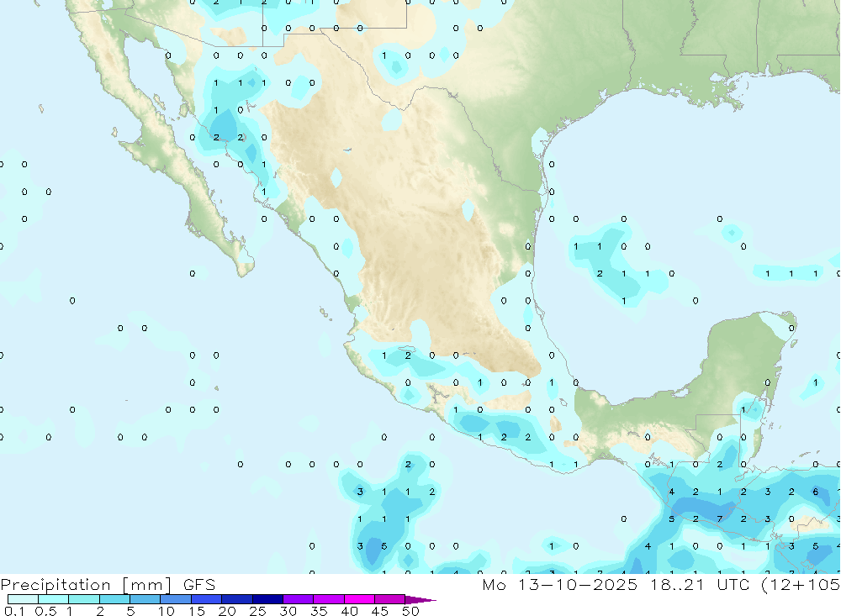Click the '18..21' time range text
The image size is (841, 616).
point(677,584)
